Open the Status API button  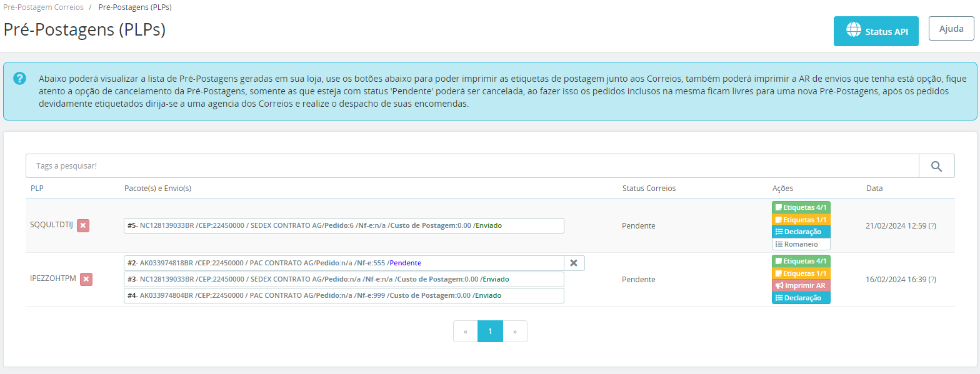tap(876, 31)
